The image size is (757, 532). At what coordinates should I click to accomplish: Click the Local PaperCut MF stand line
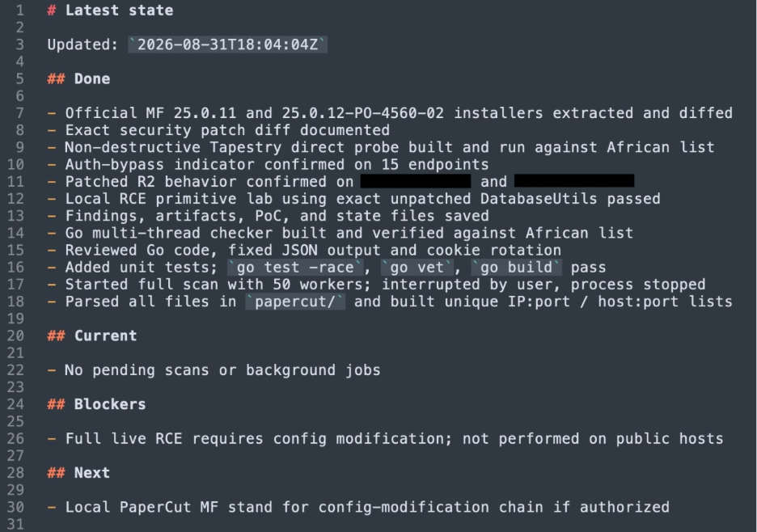[x=358, y=508]
